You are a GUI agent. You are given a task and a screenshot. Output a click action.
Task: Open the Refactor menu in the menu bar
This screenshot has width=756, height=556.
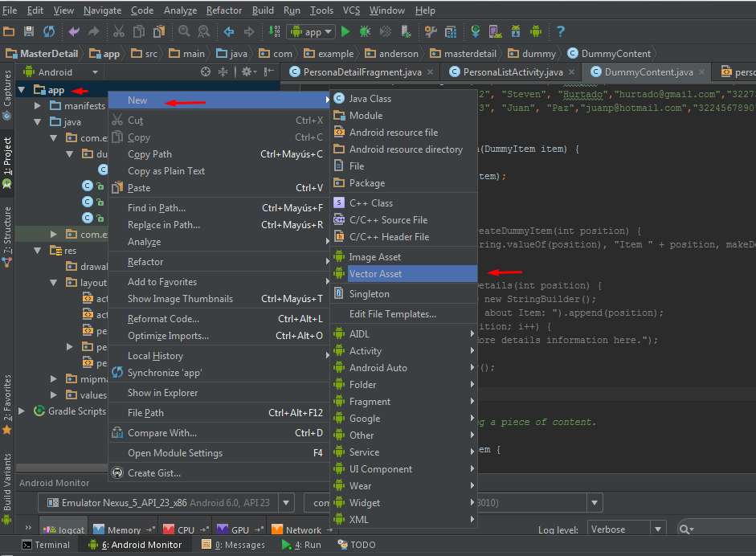pos(224,10)
